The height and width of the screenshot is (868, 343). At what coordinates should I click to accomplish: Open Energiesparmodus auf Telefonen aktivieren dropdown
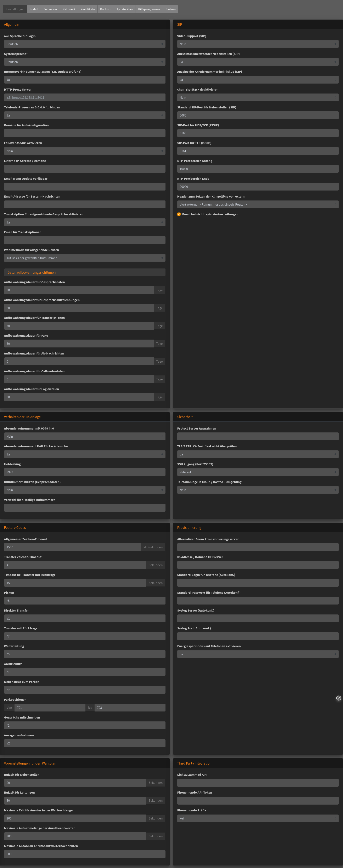pos(258,654)
